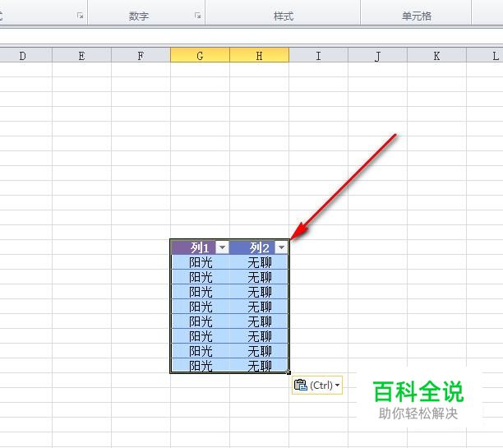The image size is (503, 448).
Task: Click the 列1 table header cell
Action: tap(201, 247)
